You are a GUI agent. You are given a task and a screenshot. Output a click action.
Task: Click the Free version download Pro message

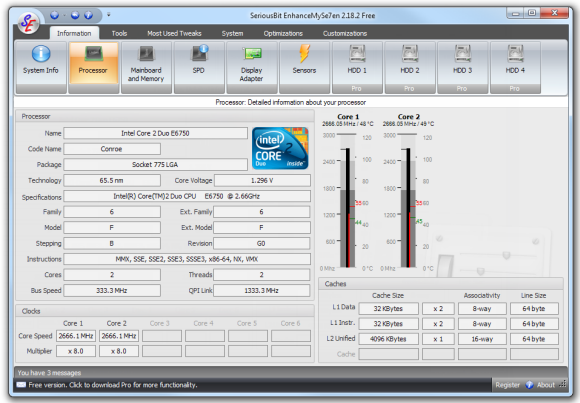[x=113, y=385]
